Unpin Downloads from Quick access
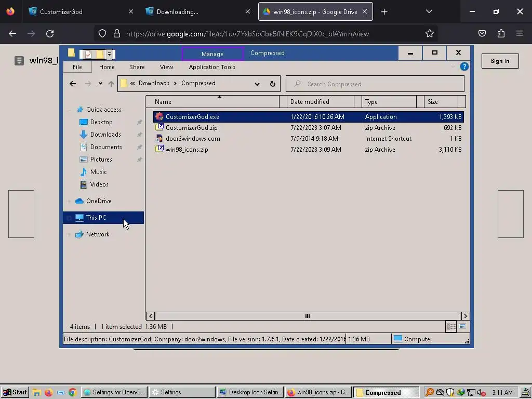 (x=139, y=135)
